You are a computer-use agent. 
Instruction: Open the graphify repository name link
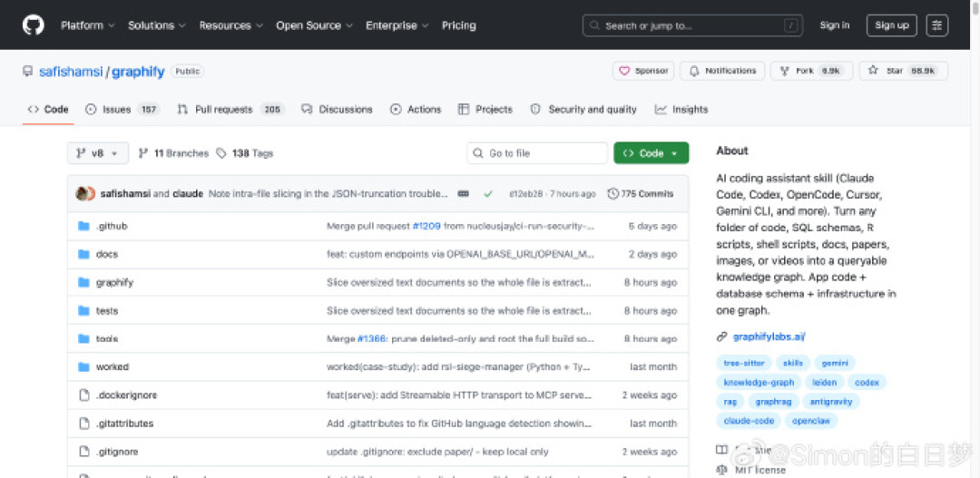tap(138, 72)
